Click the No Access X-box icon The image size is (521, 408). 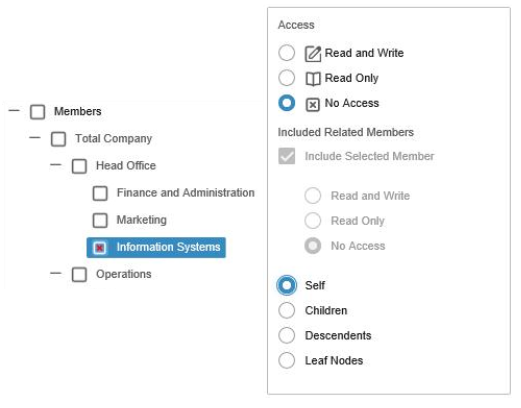coord(313,105)
